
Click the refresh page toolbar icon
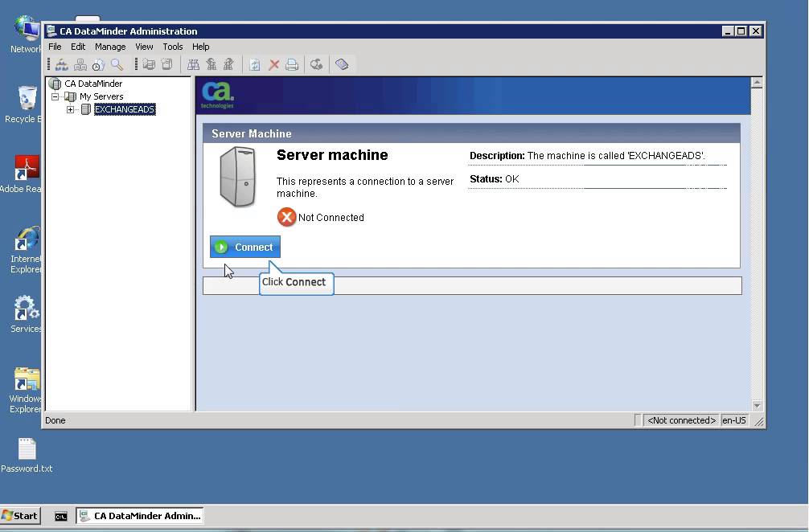(x=255, y=64)
